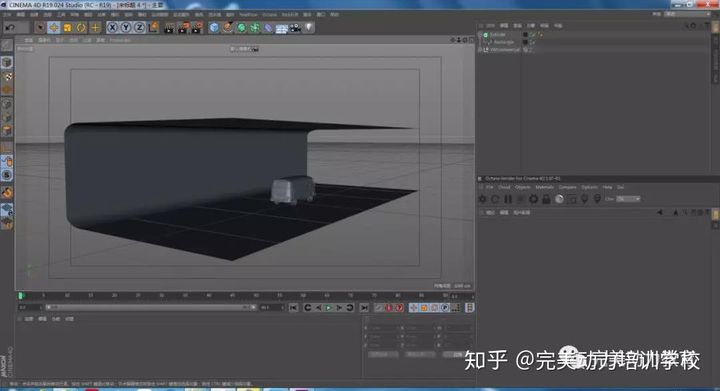Render to Picture Viewer icon
Screen dimensions: 720x391
183,28
